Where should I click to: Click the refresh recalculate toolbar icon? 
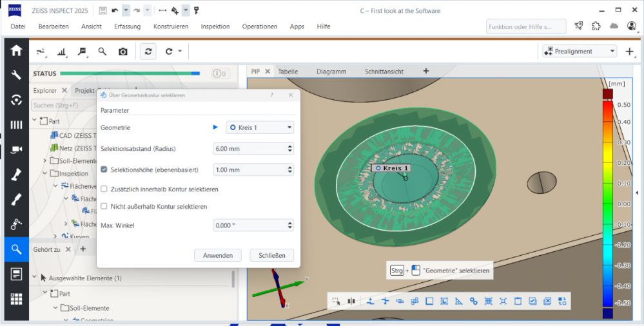tap(148, 52)
